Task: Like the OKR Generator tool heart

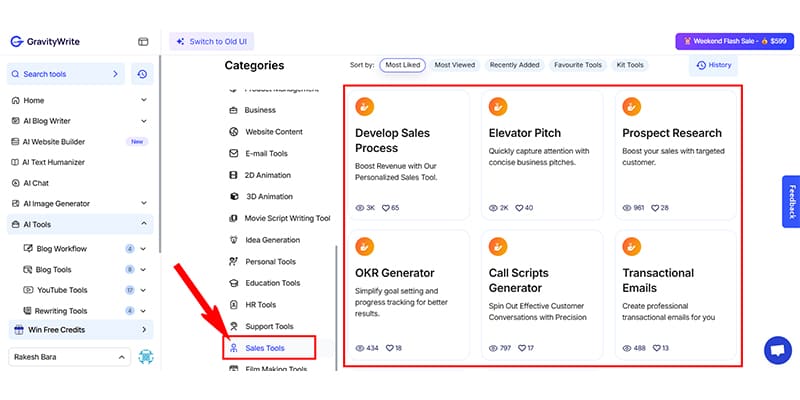Action: pyautogui.click(x=389, y=348)
